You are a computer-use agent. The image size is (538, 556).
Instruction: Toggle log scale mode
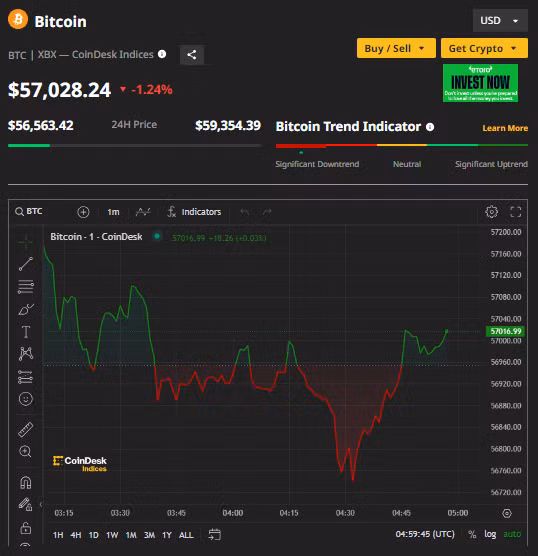pos(490,534)
